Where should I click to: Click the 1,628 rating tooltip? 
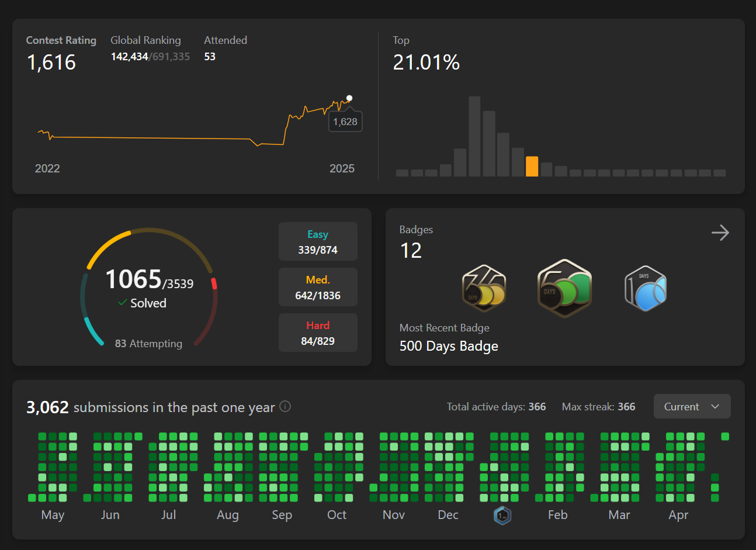coord(345,122)
